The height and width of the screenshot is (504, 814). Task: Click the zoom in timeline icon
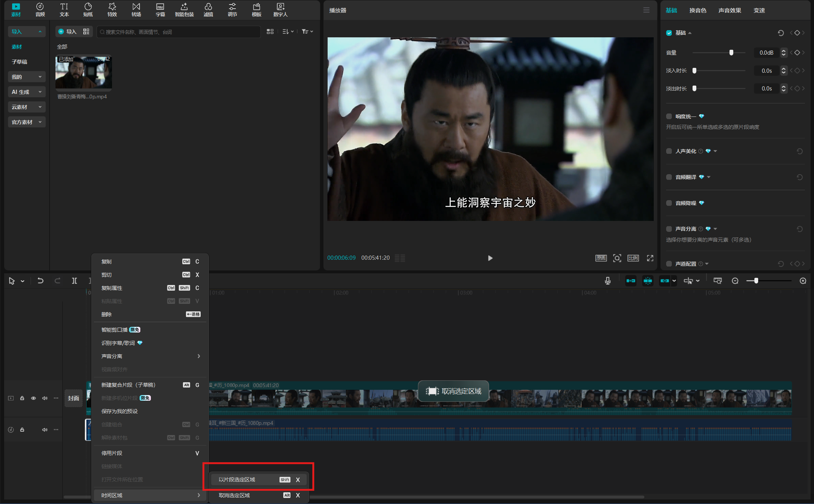click(x=803, y=281)
